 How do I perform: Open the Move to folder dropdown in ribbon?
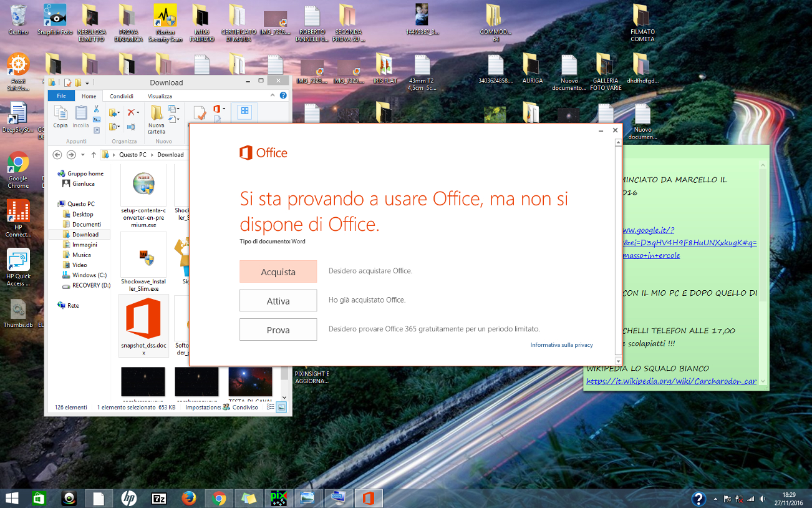(118, 112)
